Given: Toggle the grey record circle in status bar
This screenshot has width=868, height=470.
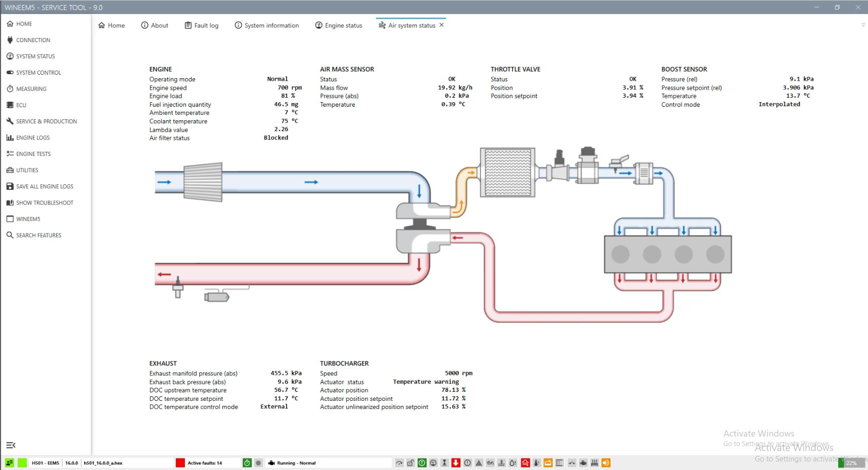Looking at the screenshot, I should pos(258,463).
